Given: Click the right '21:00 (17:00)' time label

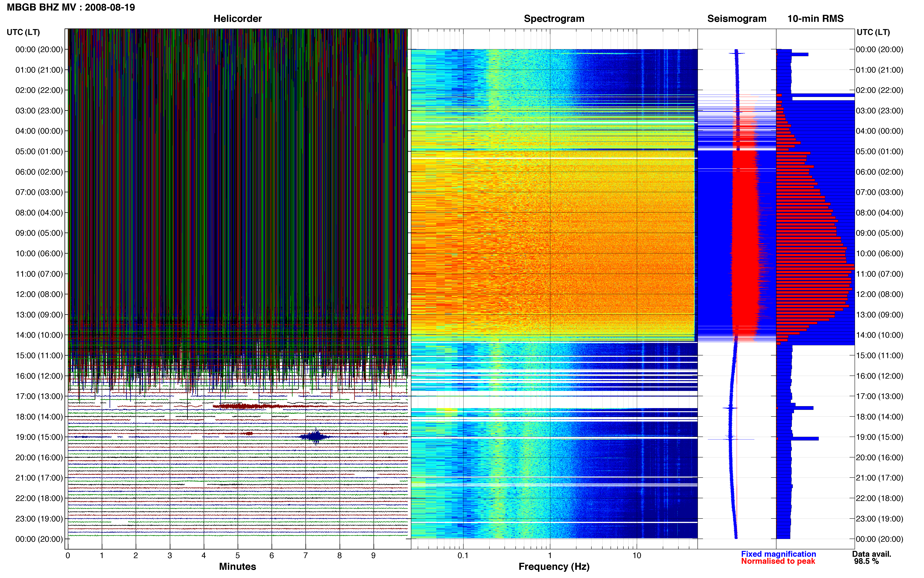Looking at the screenshot, I should coord(879,478).
